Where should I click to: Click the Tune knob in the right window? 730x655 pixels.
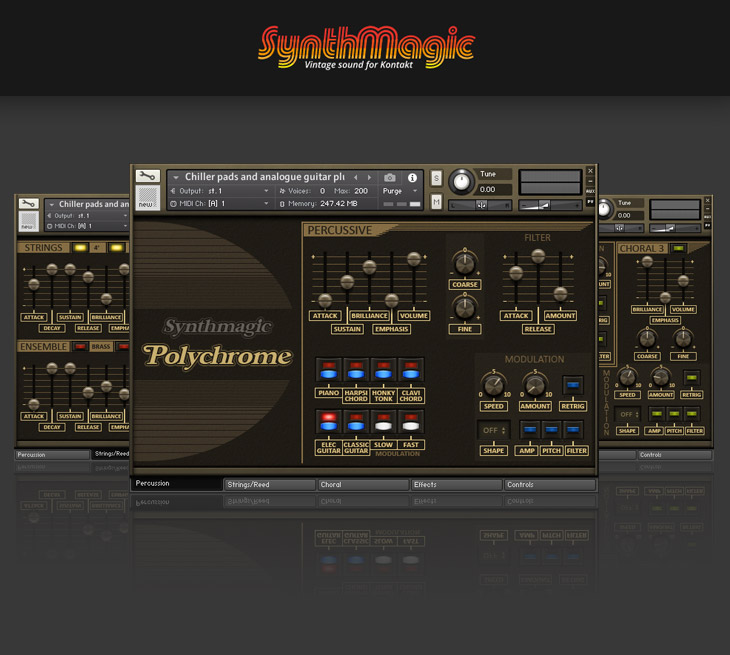604,209
